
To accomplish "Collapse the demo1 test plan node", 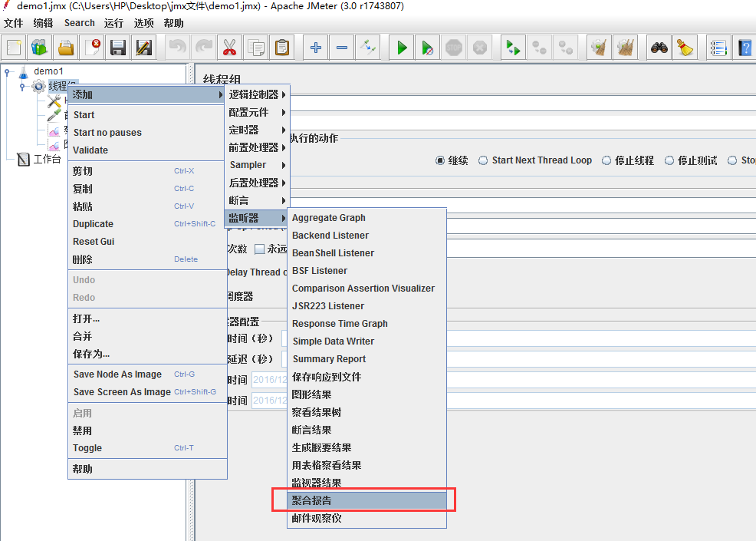I will point(7,72).
